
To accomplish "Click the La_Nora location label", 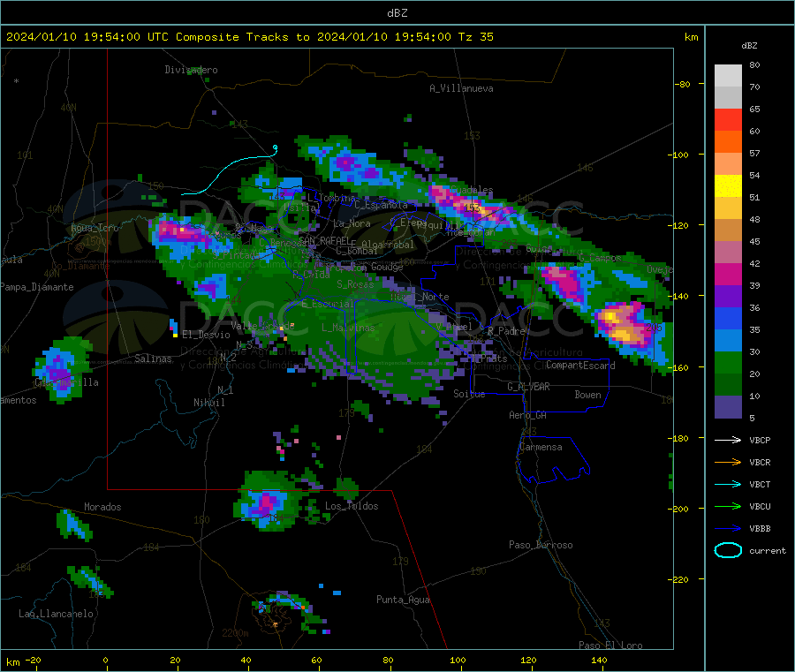I will 352,223.
